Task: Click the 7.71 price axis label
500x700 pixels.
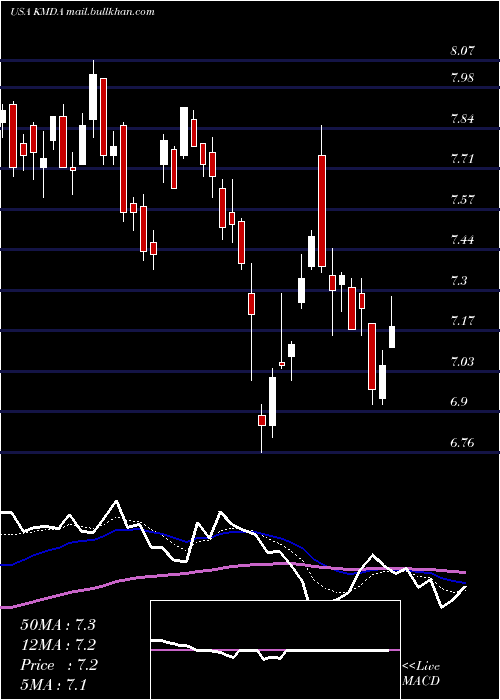Action: [462, 159]
